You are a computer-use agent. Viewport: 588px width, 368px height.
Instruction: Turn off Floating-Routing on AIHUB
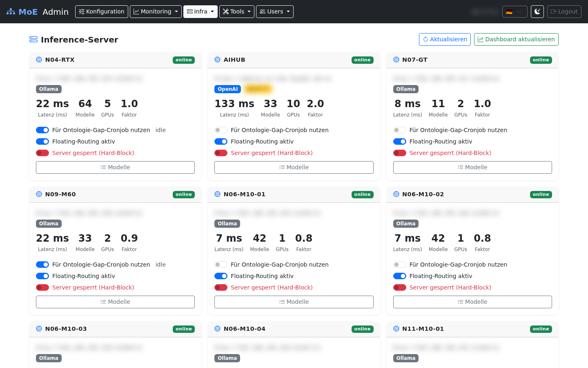[221, 141]
